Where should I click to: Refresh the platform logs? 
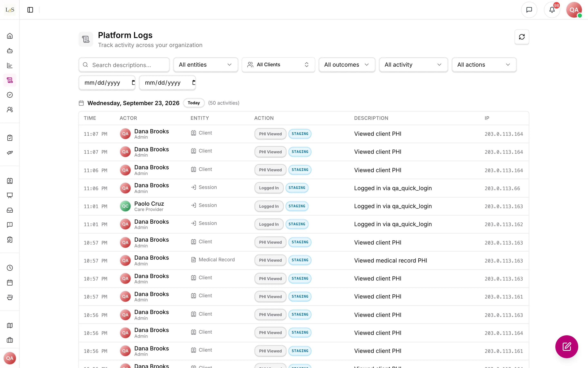coord(522,37)
